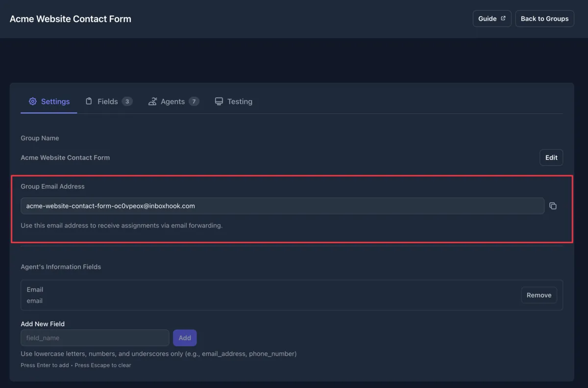Viewport: 588px width, 388px height.
Task: Switch to the Fields tab
Action: (x=108, y=101)
